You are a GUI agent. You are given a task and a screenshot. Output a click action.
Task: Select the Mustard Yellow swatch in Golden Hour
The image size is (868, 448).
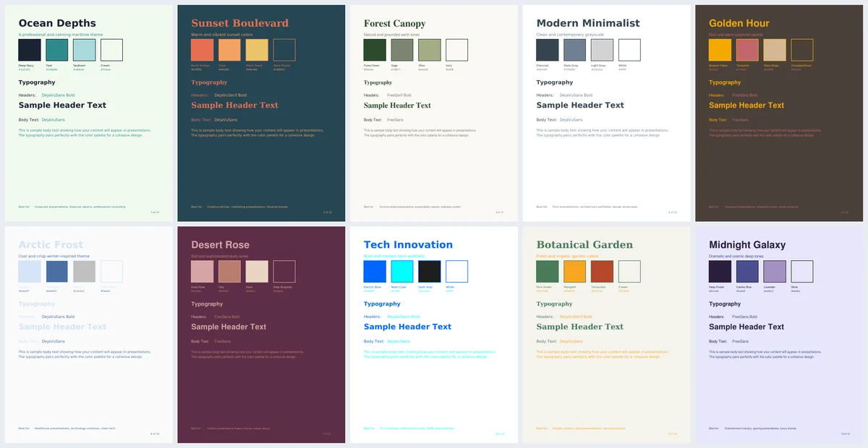coord(720,50)
